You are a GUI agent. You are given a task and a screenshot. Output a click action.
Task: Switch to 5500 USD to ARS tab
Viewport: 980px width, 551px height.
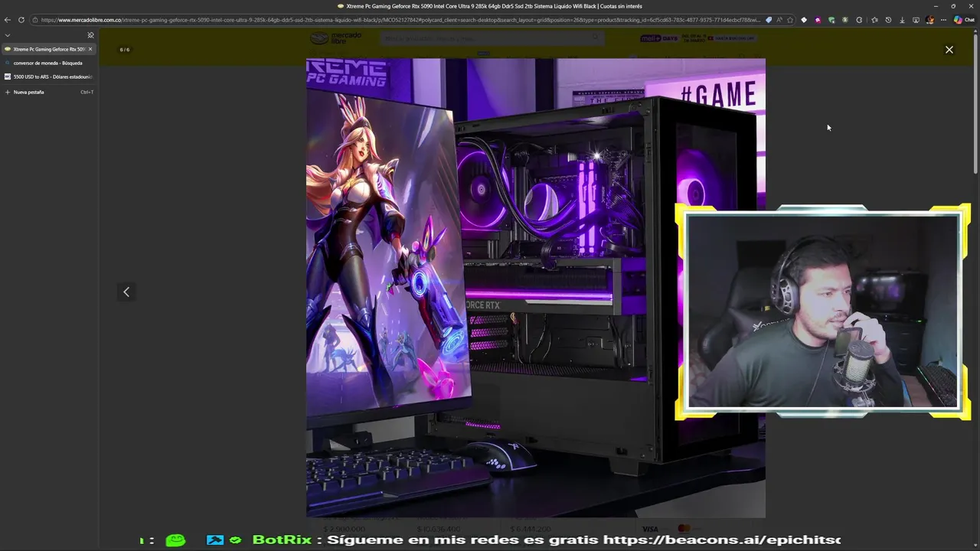point(48,77)
